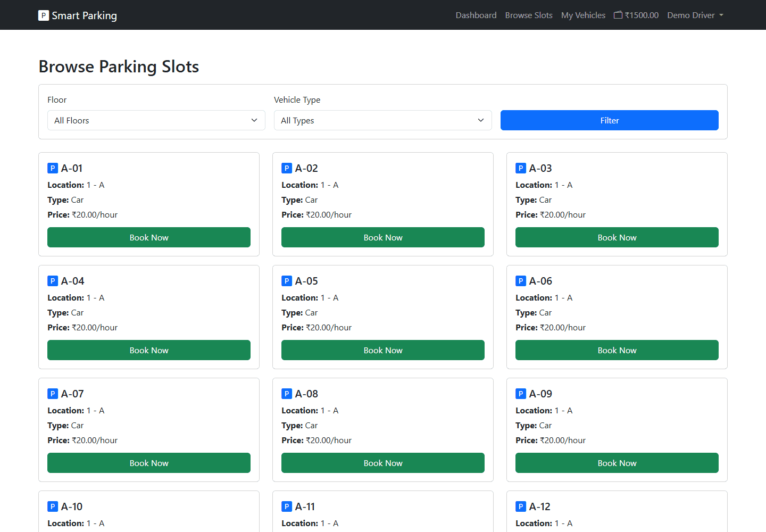766x532 pixels.
Task: Click the Location text on slot A-07
Action: (x=76, y=411)
